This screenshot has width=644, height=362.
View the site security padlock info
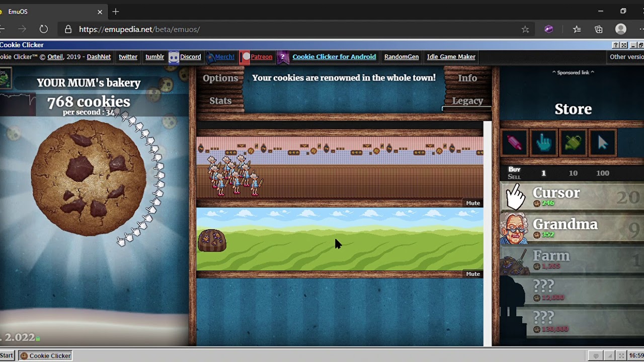coord(68,29)
